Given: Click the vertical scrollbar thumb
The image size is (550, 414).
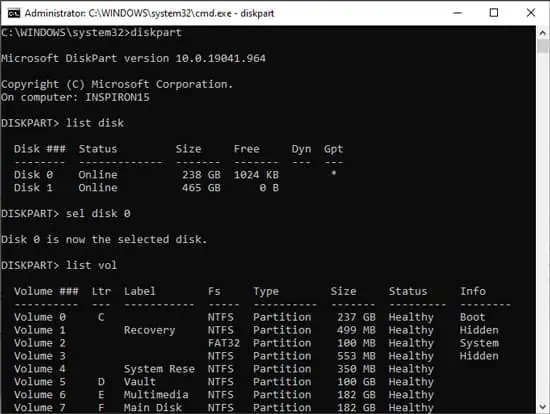Looking at the screenshot, I should (x=543, y=46).
